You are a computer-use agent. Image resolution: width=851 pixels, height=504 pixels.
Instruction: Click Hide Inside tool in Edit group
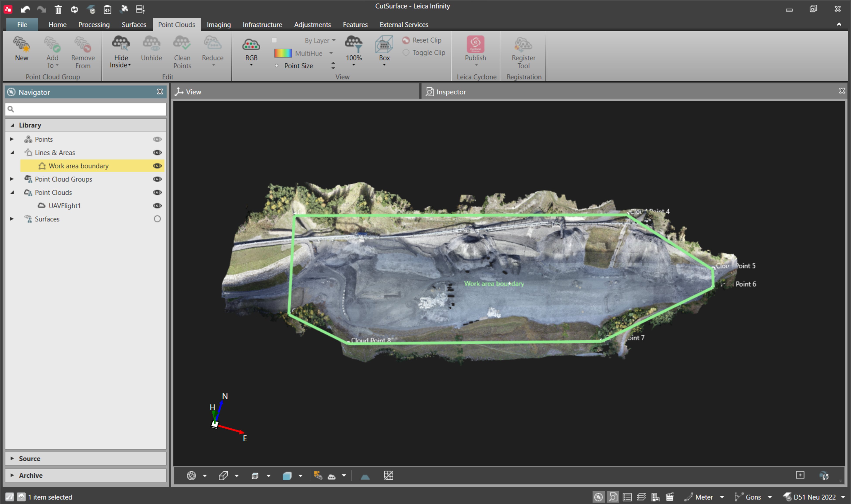pos(121,52)
